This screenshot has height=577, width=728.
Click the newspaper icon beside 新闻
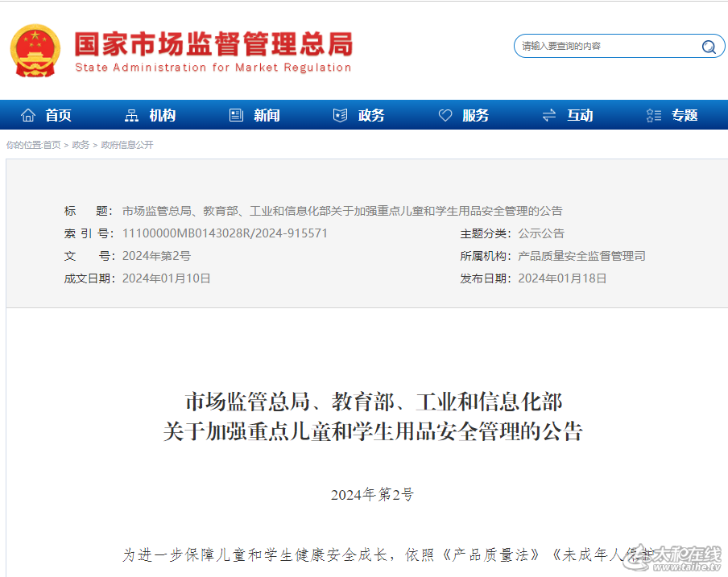click(x=236, y=115)
